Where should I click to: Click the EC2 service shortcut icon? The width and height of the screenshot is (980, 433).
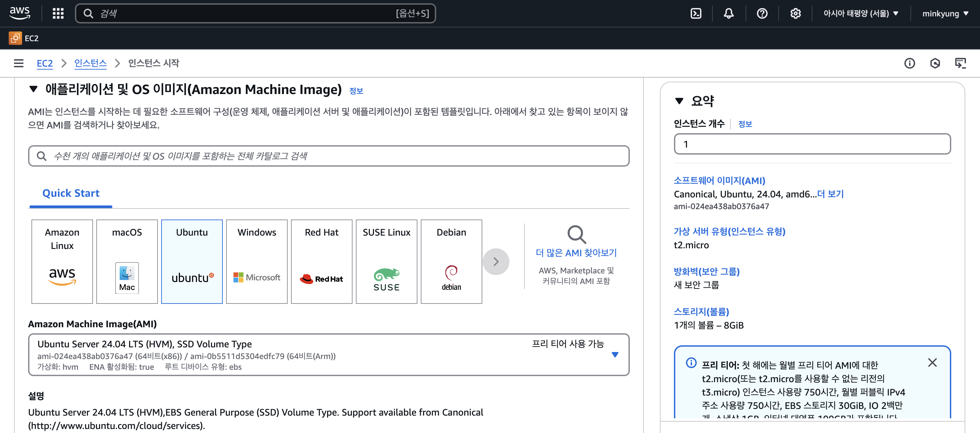coord(15,38)
